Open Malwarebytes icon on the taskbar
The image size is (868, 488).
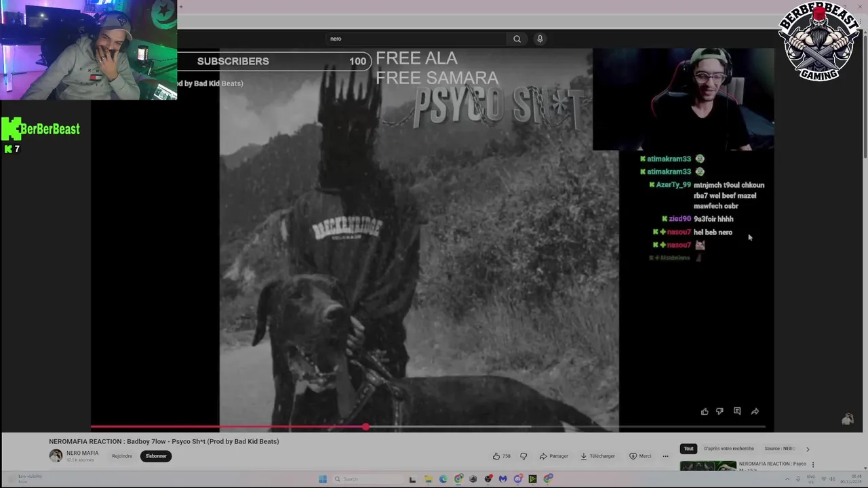click(x=502, y=479)
